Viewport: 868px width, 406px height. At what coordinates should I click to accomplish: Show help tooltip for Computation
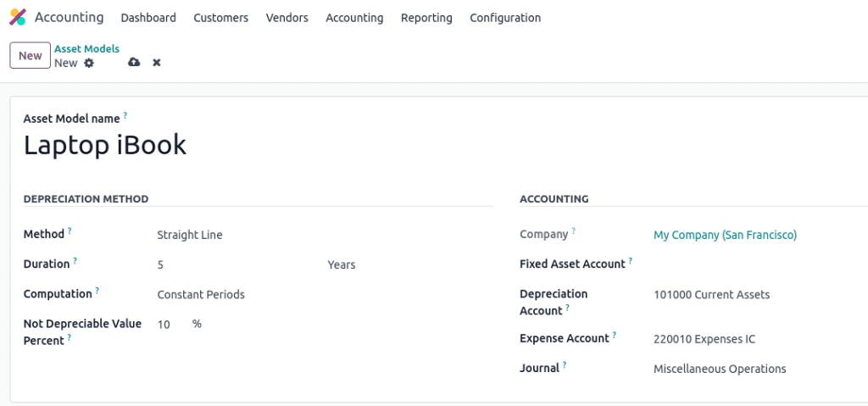[97, 290]
